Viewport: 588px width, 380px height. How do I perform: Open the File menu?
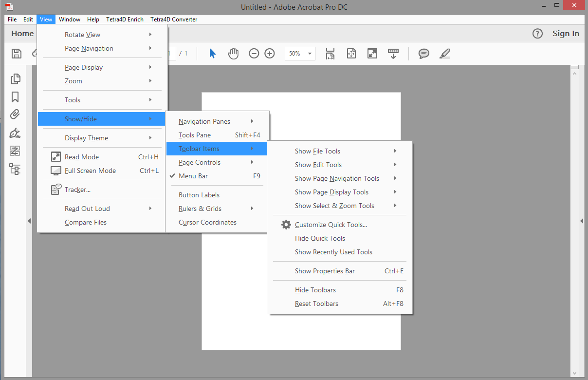pyautogui.click(x=12, y=19)
